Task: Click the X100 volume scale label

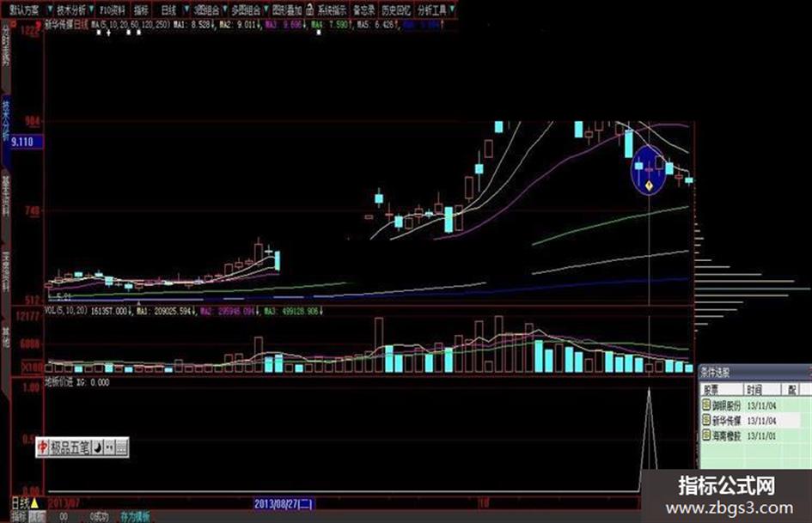Action: point(32,368)
